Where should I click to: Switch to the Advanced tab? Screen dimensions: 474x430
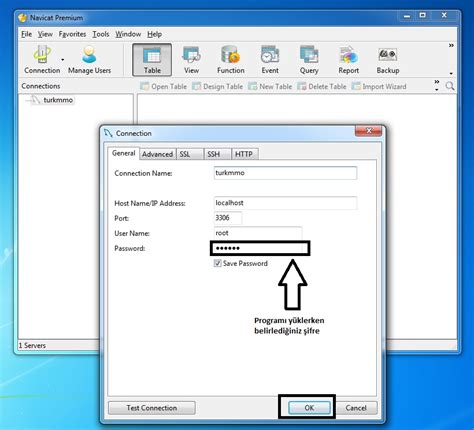pyautogui.click(x=157, y=154)
